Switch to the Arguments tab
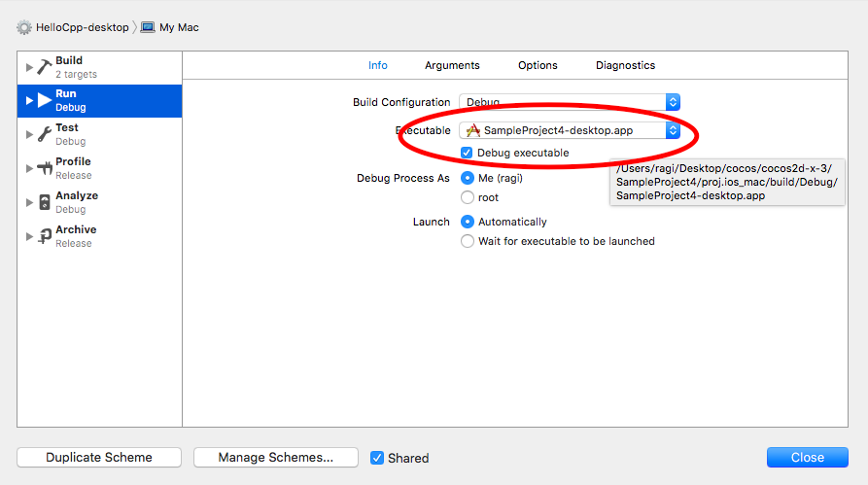The width and height of the screenshot is (868, 485). coord(452,65)
